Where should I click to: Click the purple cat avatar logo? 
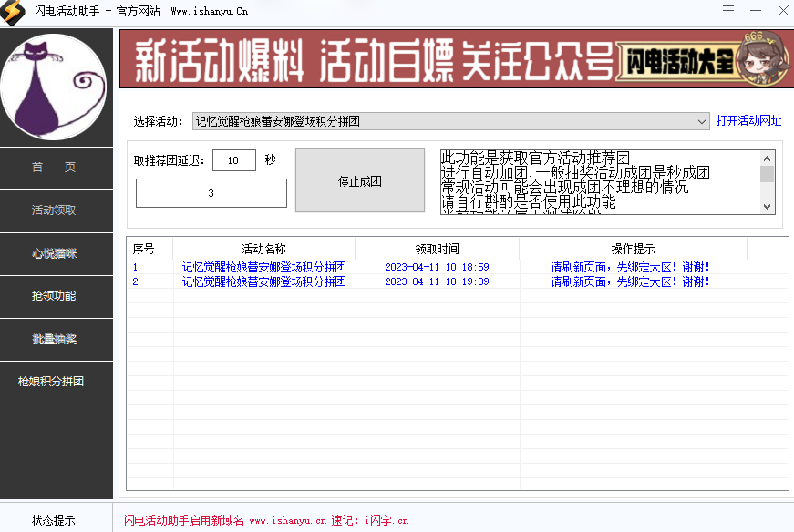tap(56, 86)
